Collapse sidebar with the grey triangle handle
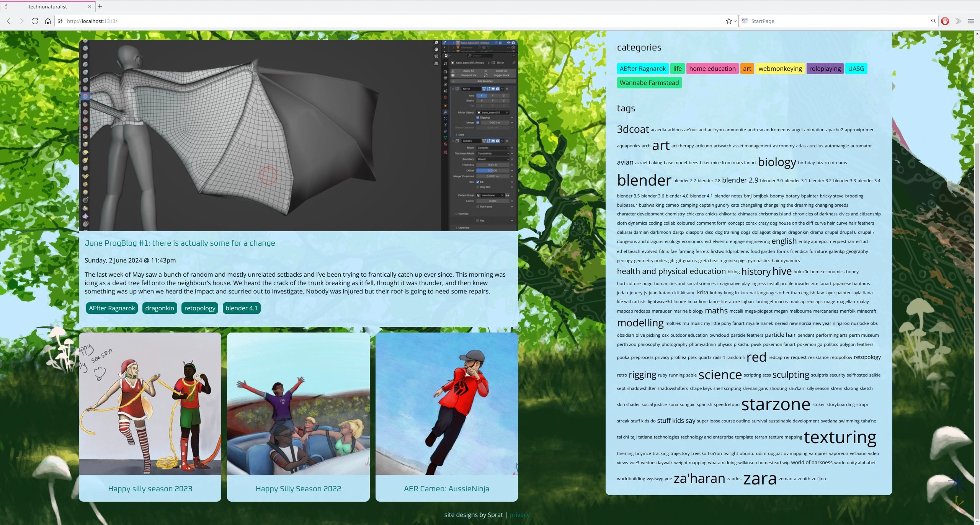This screenshot has width=980, height=525. (x=894, y=86)
